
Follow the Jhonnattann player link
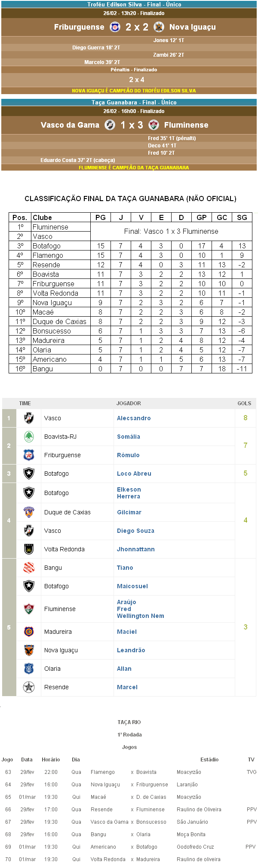tap(136, 549)
